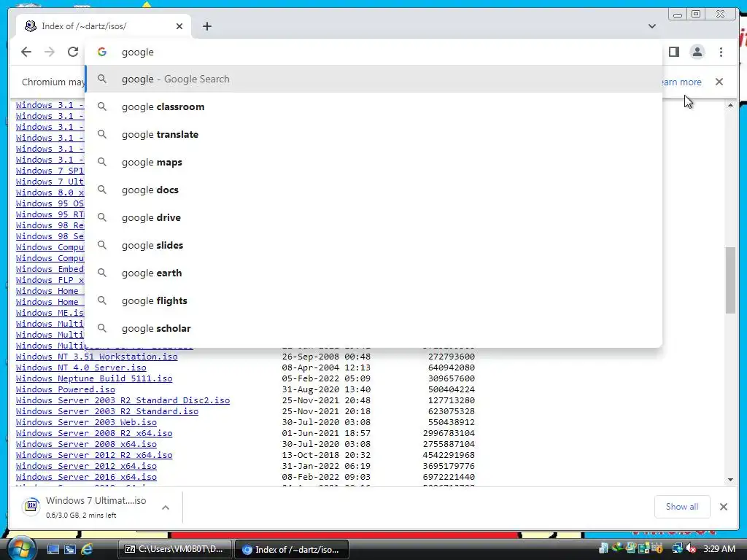
Task: Pick the google earth suggestion
Action: 373,273
